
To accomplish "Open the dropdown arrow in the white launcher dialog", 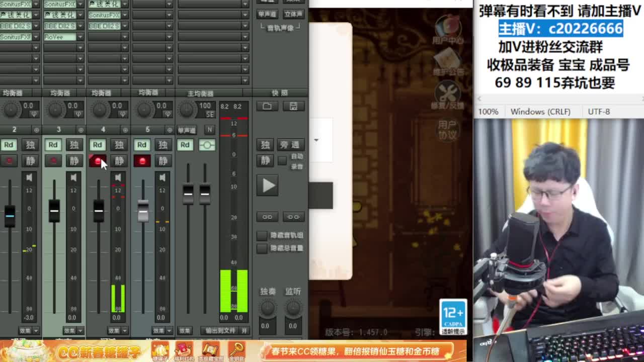I will pos(316,140).
